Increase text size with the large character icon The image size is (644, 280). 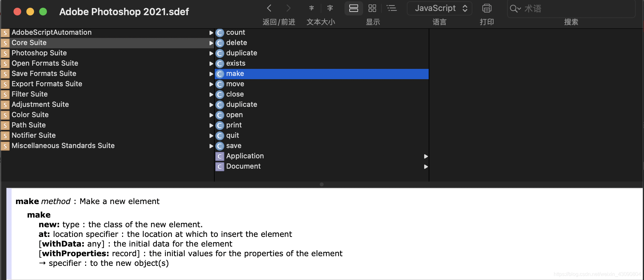330,8
